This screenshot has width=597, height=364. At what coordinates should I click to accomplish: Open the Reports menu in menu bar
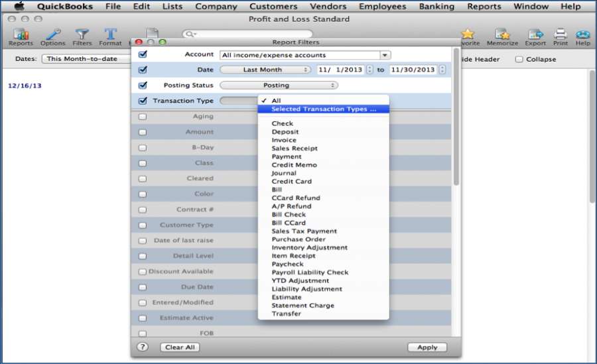click(x=484, y=7)
